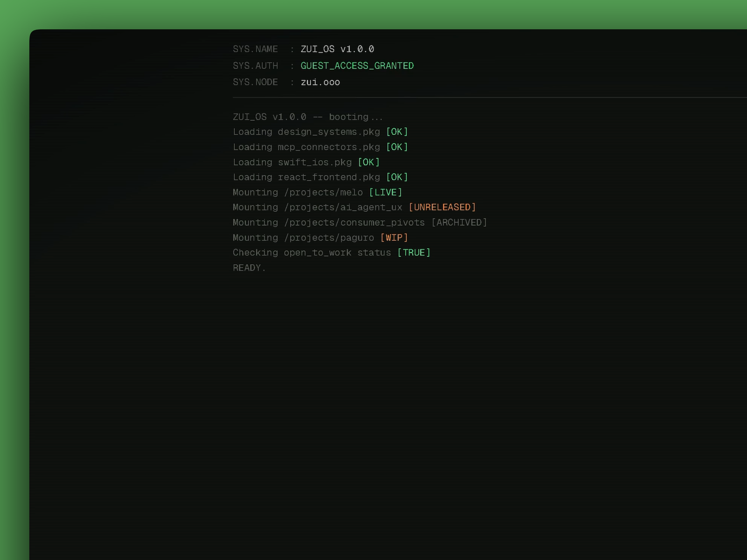Click the READY. prompt text

(x=249, y=268)
